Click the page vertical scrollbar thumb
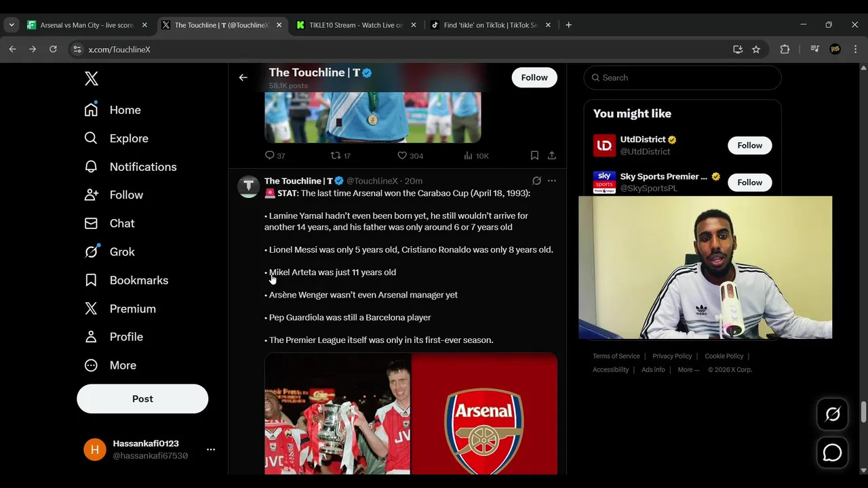868x488 pixels. [x=863, y=411]
